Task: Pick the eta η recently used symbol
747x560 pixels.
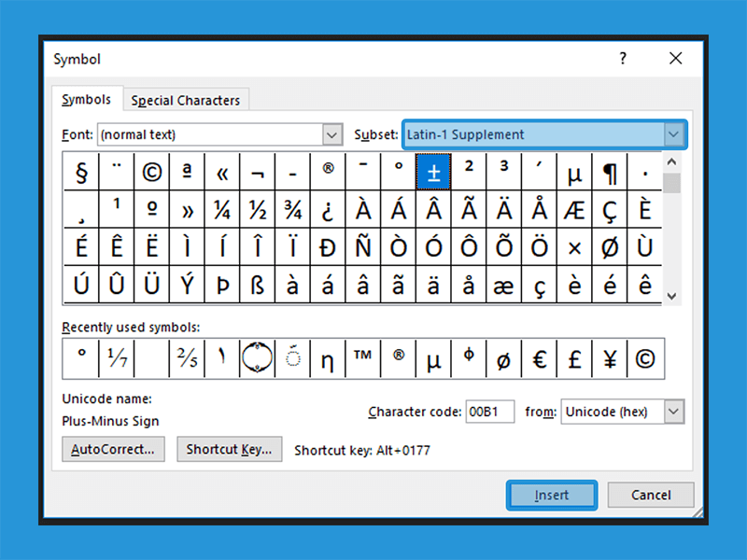Action: point(329,358)
